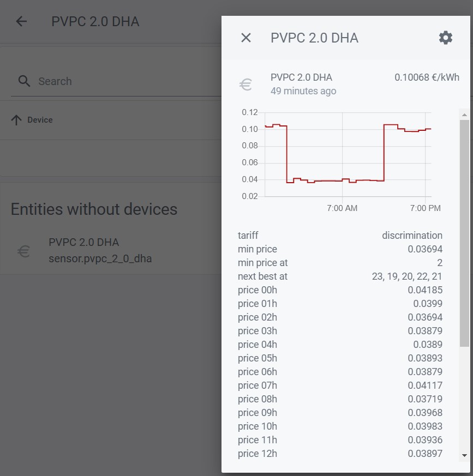Click the search magnifier icon

[24, 81]
